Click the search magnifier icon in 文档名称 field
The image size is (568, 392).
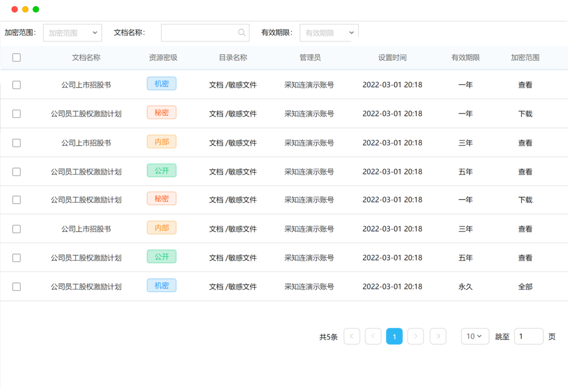pos(242,33)
